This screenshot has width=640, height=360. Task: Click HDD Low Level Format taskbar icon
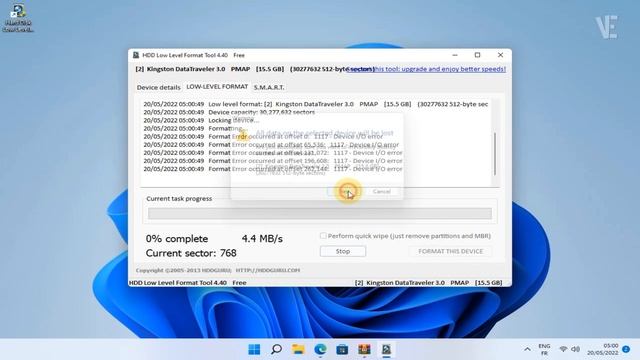[x=386, y=349]
